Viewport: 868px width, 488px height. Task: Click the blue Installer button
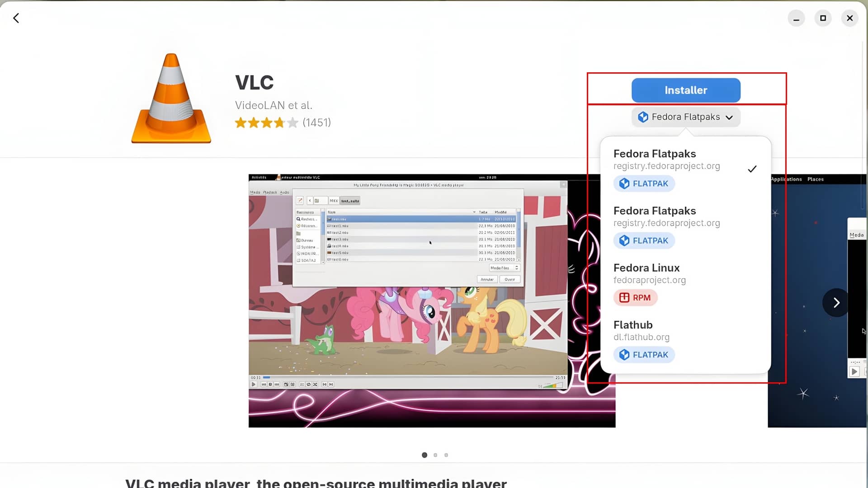(686, 90)
